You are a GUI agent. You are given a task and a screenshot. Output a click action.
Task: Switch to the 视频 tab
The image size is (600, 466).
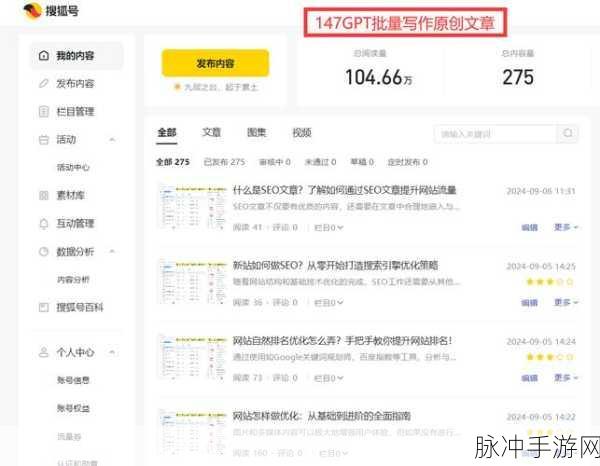(302, 132)
